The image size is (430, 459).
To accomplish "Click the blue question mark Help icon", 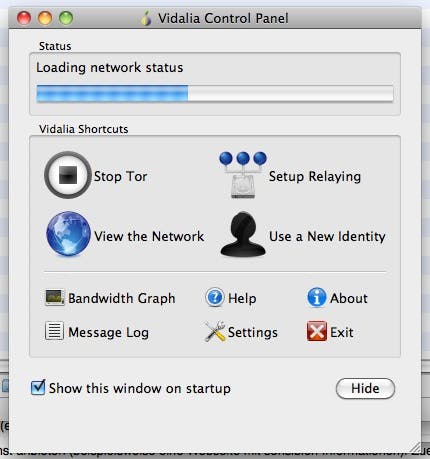I will pos(215,297).
